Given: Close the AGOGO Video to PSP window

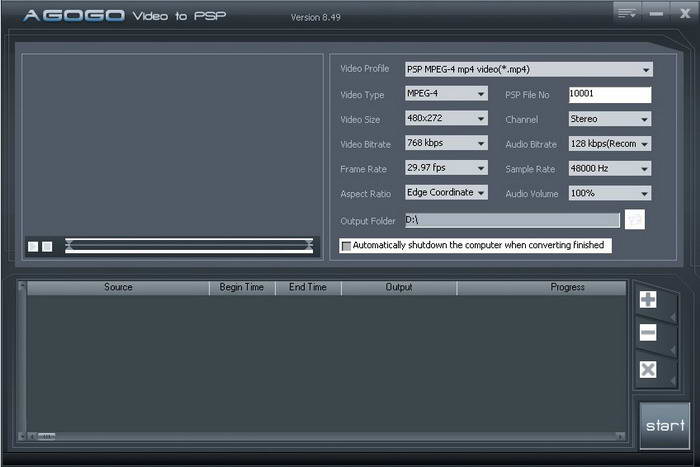Looking at the screenshot, I should pos(685,13).
